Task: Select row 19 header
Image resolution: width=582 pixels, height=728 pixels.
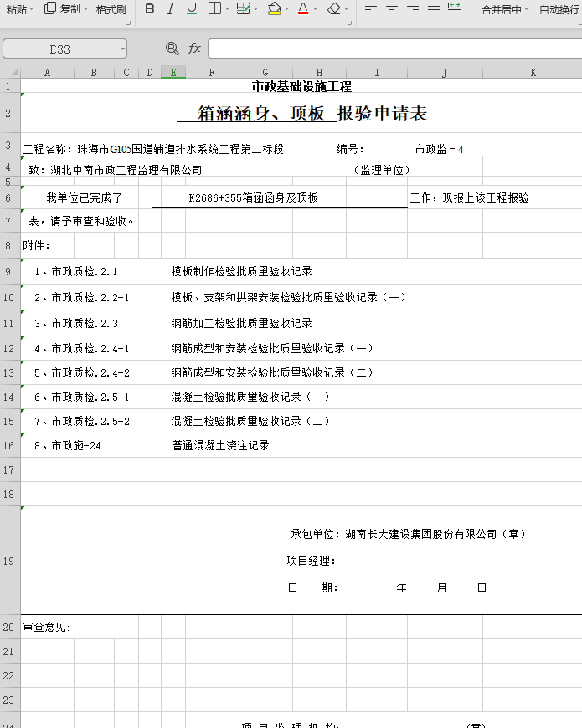Action: pos(9,561)
